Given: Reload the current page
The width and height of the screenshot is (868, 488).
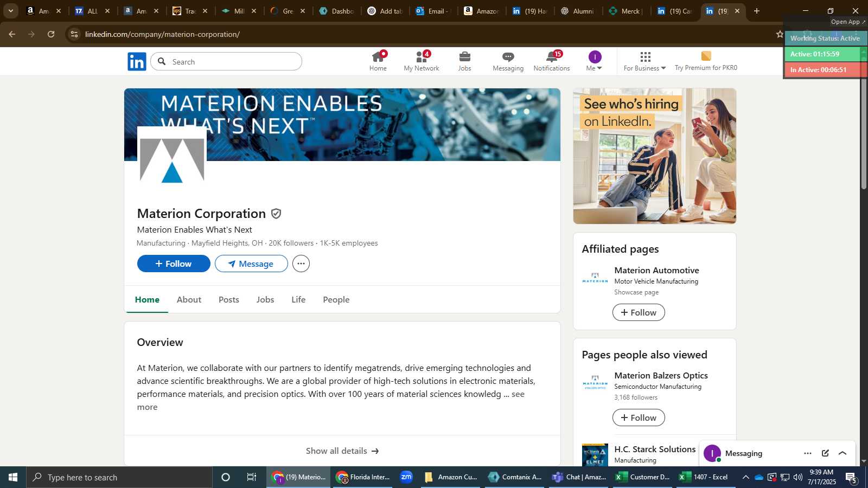Looking at the screenshot, I should (51, 34).
